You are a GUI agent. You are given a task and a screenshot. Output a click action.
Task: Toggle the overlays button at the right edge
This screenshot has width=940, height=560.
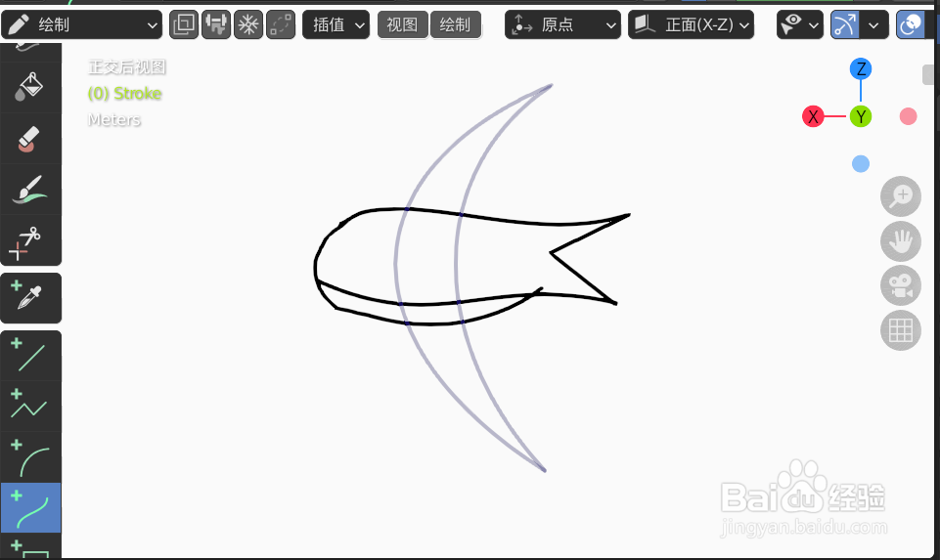point(911,24)
